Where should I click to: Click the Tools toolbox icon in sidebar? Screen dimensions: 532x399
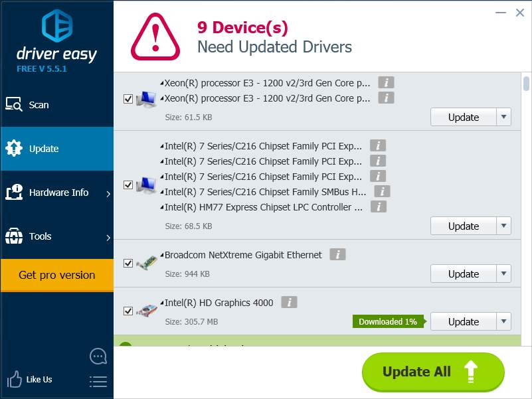[x=14, y=236]
